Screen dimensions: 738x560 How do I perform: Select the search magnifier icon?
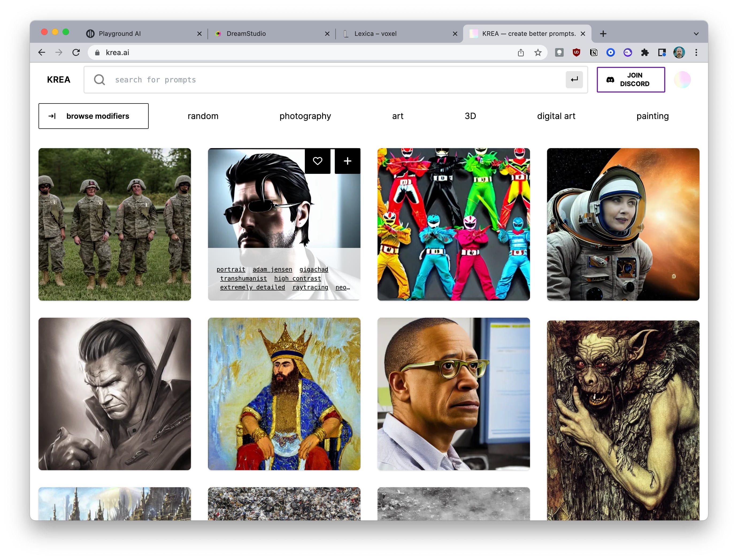pyautogui.click(x=99, y=79)
